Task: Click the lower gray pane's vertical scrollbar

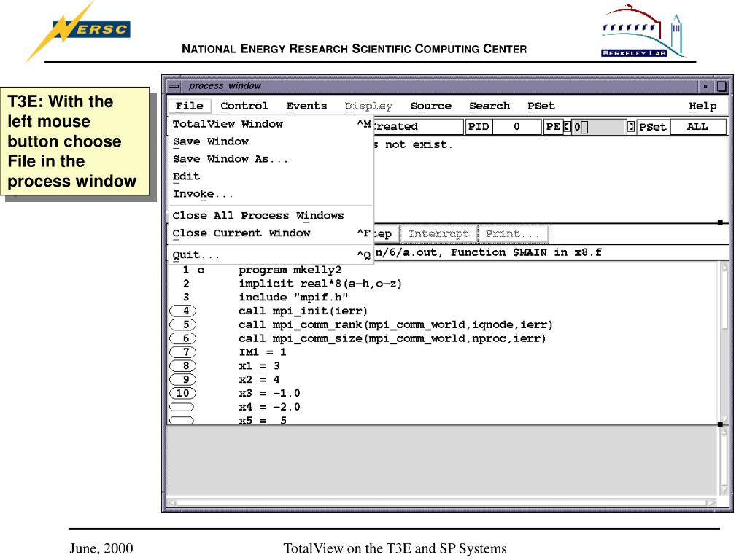Action: click(x=724, y=461)
